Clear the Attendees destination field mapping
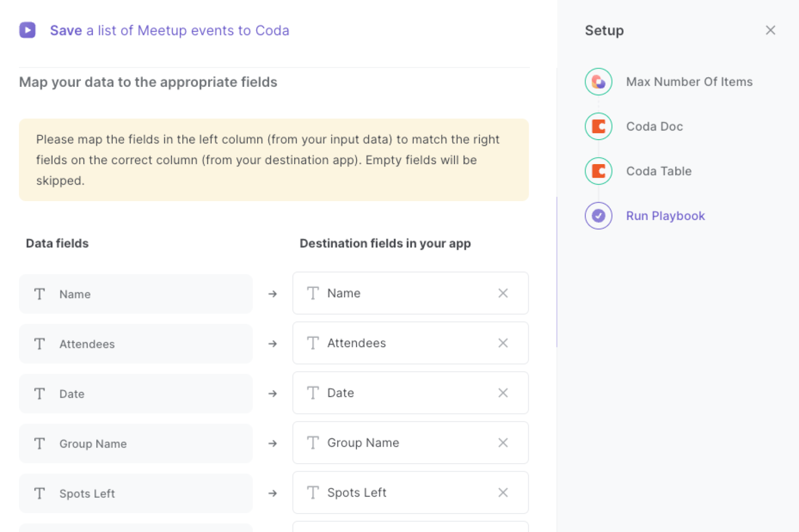The image size is (799, 532). 503,343
